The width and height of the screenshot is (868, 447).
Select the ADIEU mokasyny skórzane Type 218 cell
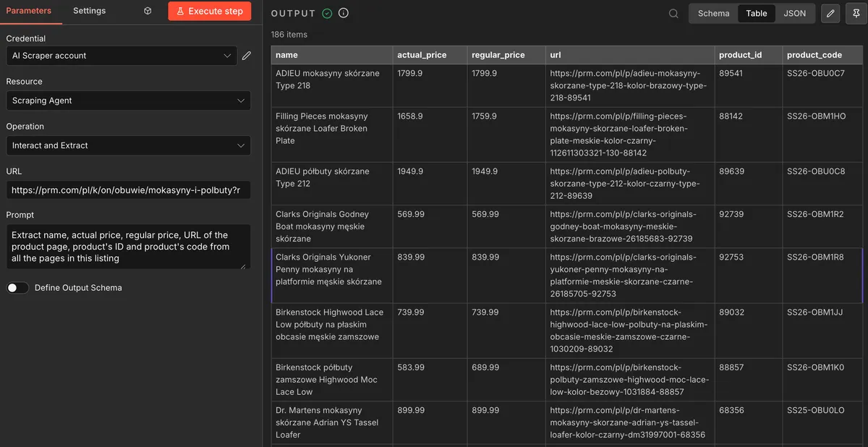332,85
